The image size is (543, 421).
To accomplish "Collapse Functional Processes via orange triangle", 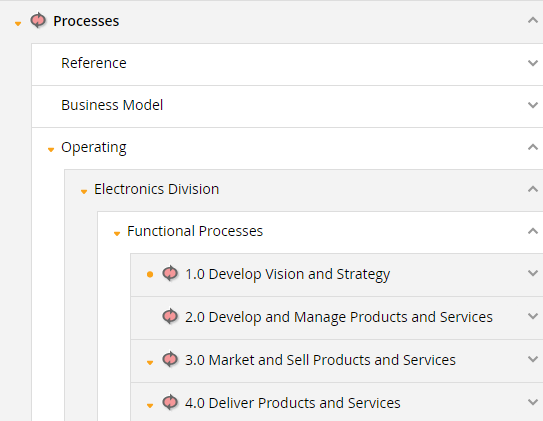I will (117, 234).
